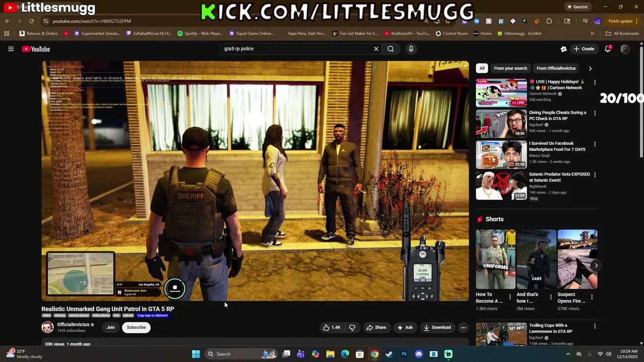
Task: Open the littlesmugg KickBot bookmark
Action: [x=519, y=34]
